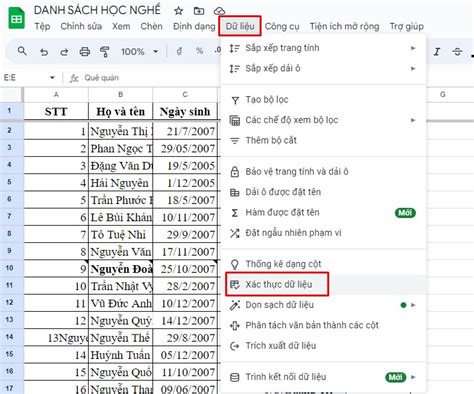Viewport: 474px width, 394px height.
Task: Click the search magnifier in toolbar
Action: 22,51
